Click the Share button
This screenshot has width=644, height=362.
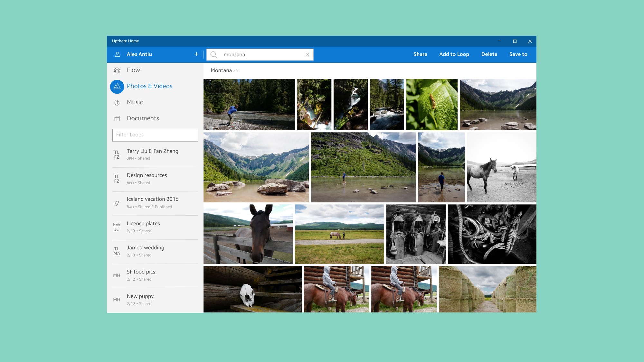click(x=420, y=54)
